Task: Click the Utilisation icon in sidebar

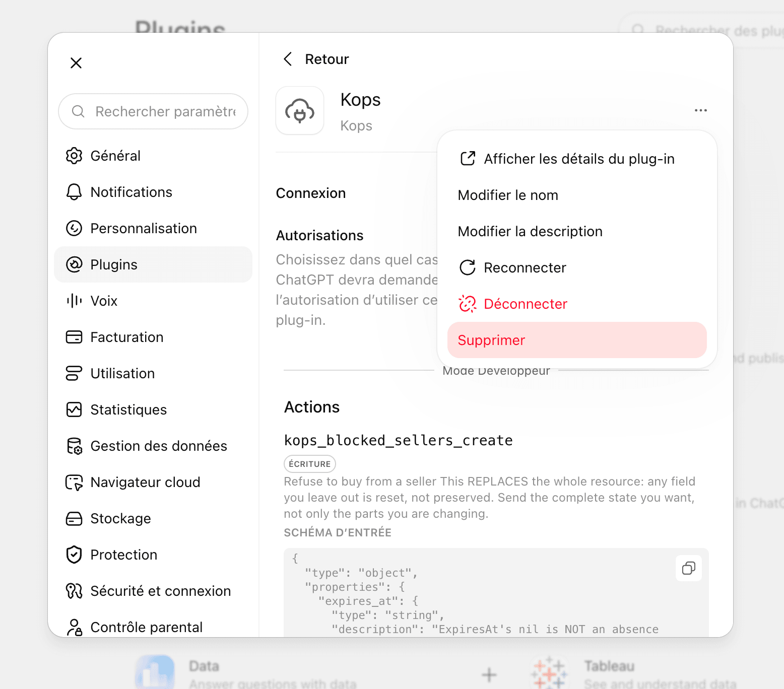Action: pos(74,373)
